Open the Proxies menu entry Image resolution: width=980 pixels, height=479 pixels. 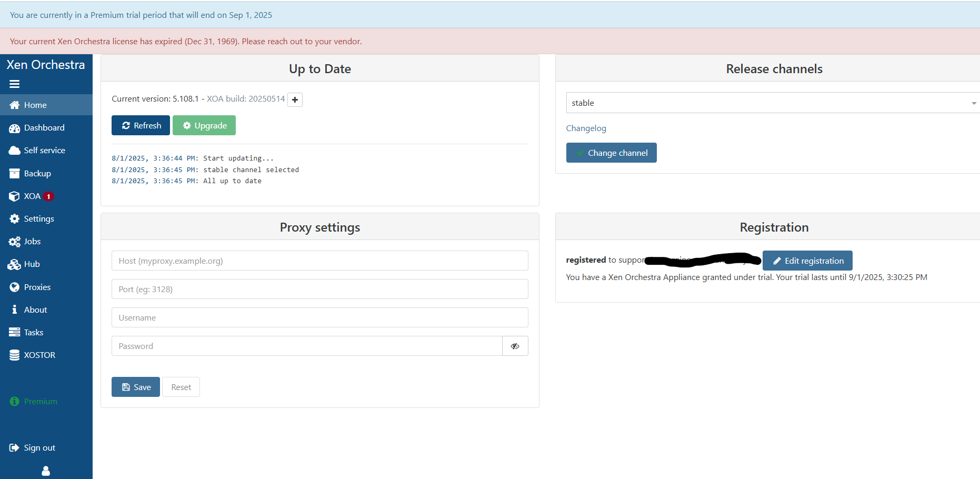tap(46, 287)
